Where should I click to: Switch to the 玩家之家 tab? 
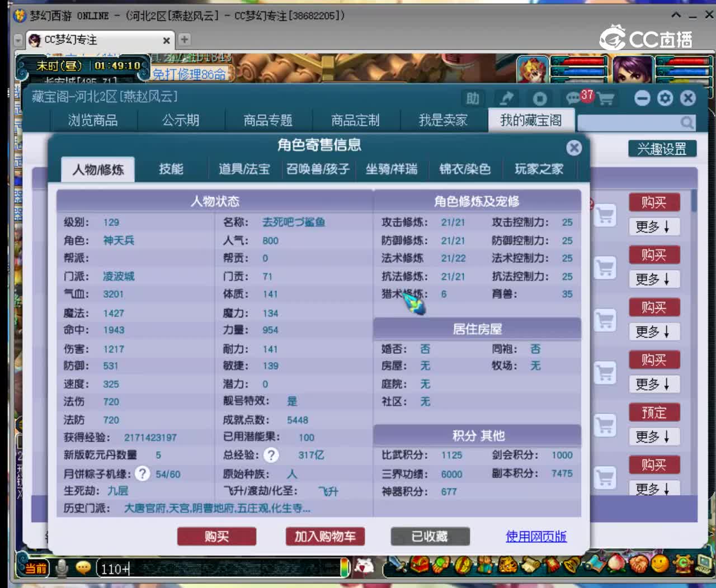point(539,169)
